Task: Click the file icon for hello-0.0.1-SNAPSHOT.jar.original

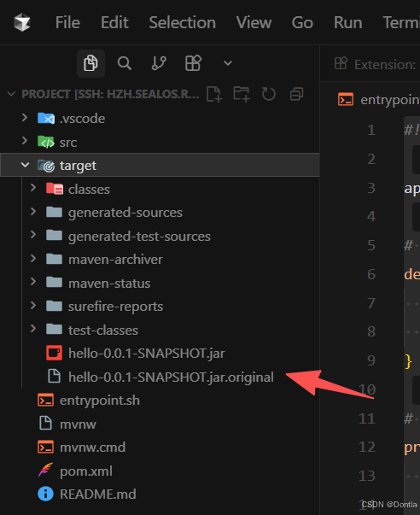Action: 54,377
